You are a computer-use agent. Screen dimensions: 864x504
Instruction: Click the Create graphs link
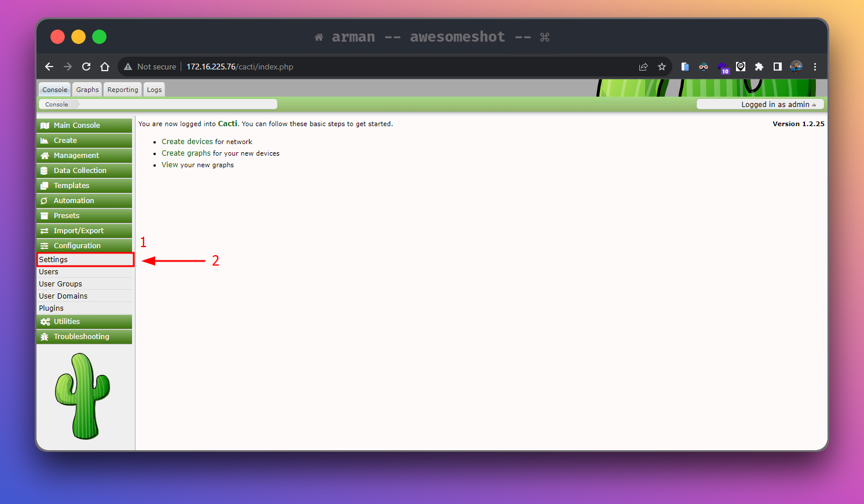(x=186, y=153)
